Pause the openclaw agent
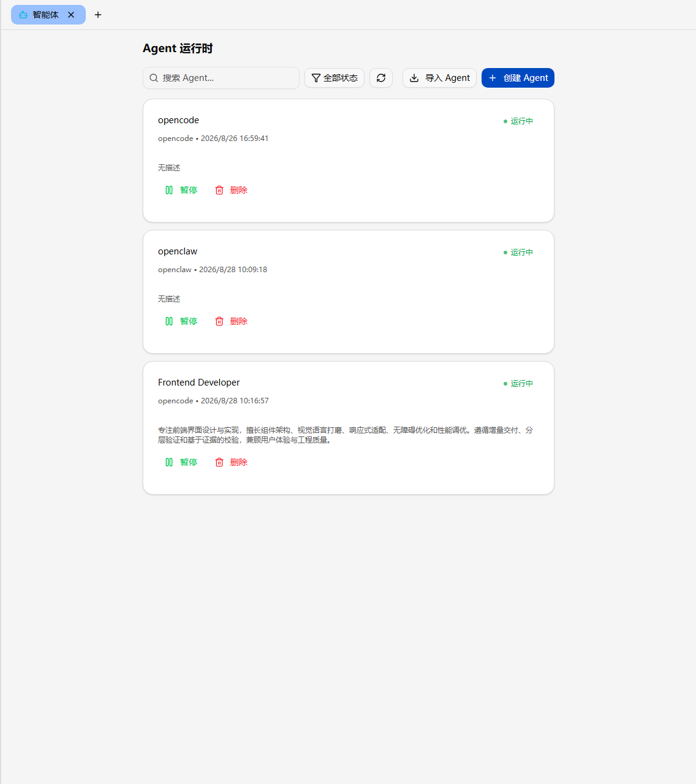The height and width of the screenshot is (784, 696). [181, 321]
